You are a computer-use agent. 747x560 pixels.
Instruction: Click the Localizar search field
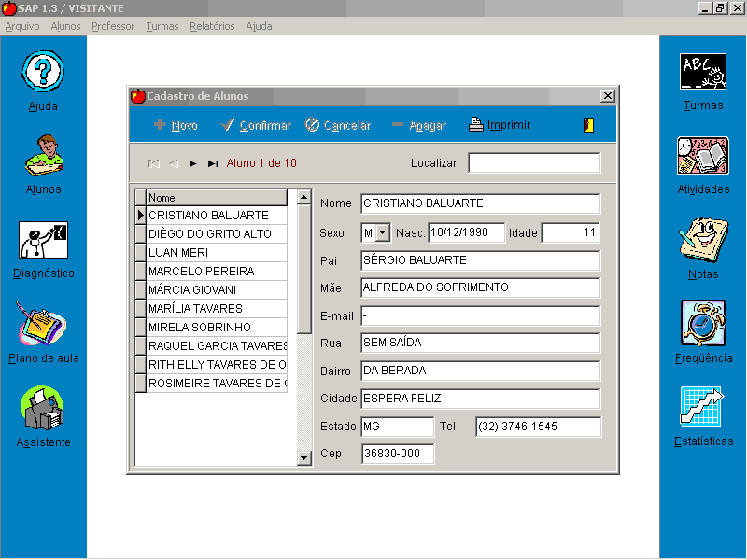[x=534, y=163]
